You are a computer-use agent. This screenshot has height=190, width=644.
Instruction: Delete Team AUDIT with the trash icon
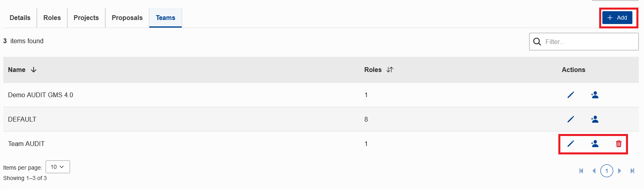point(619,144)
